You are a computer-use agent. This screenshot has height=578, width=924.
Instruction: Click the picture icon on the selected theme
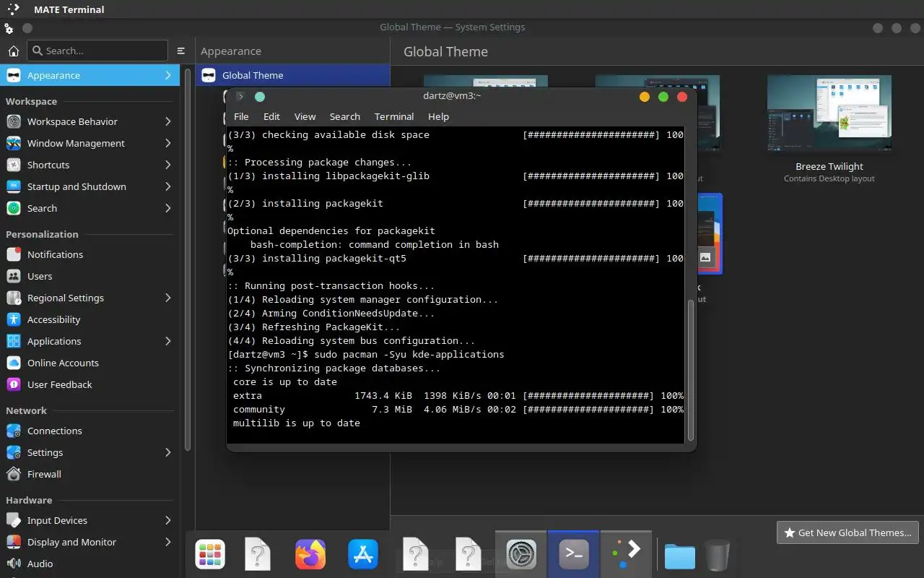click(x=705, y=256)
